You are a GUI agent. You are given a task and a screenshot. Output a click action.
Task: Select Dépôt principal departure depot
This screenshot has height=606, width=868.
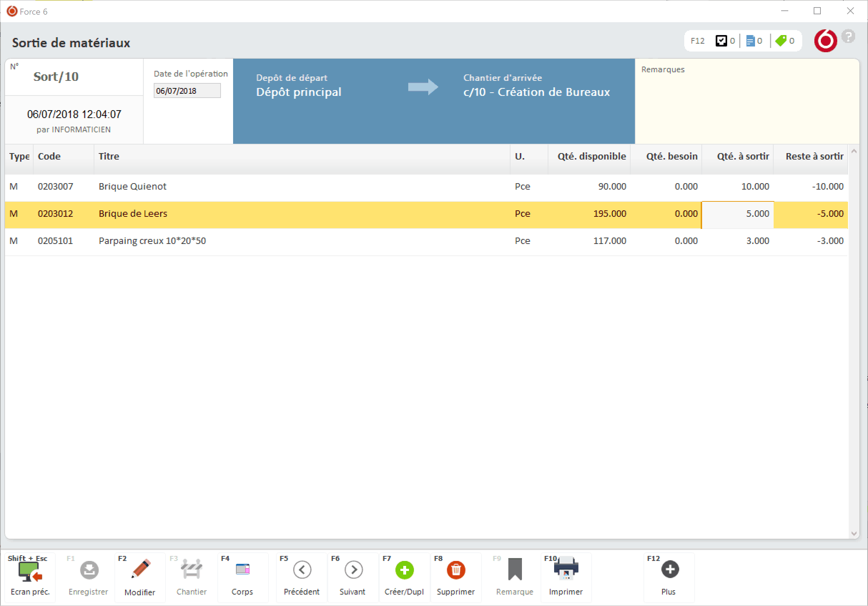299,92
